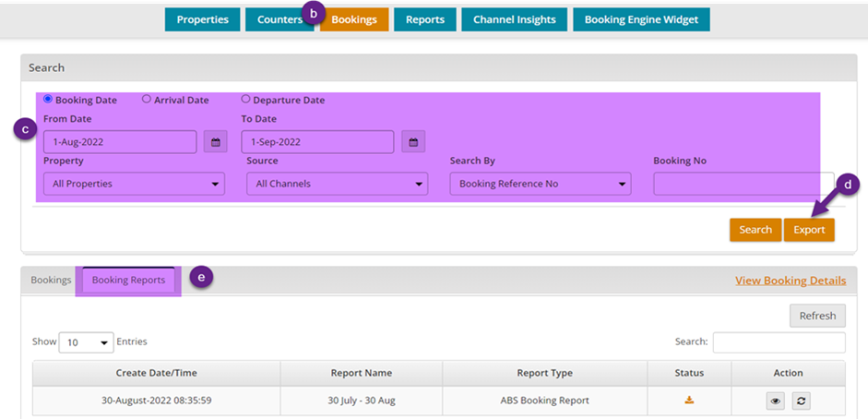The height and width of the screenshot is (419, 868).
Task: Select the Arrival Date radio button
Action: point(147,100)
